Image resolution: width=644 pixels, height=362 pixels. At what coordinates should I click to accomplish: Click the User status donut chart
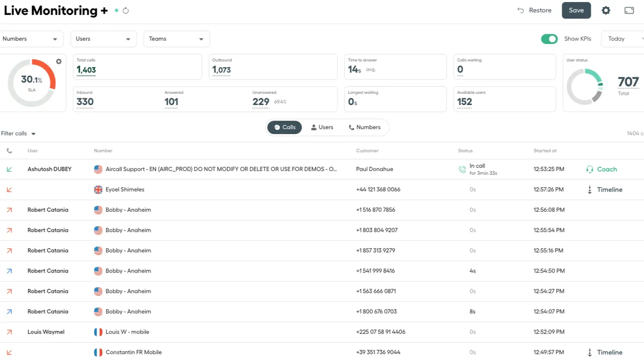coord(585,86)
